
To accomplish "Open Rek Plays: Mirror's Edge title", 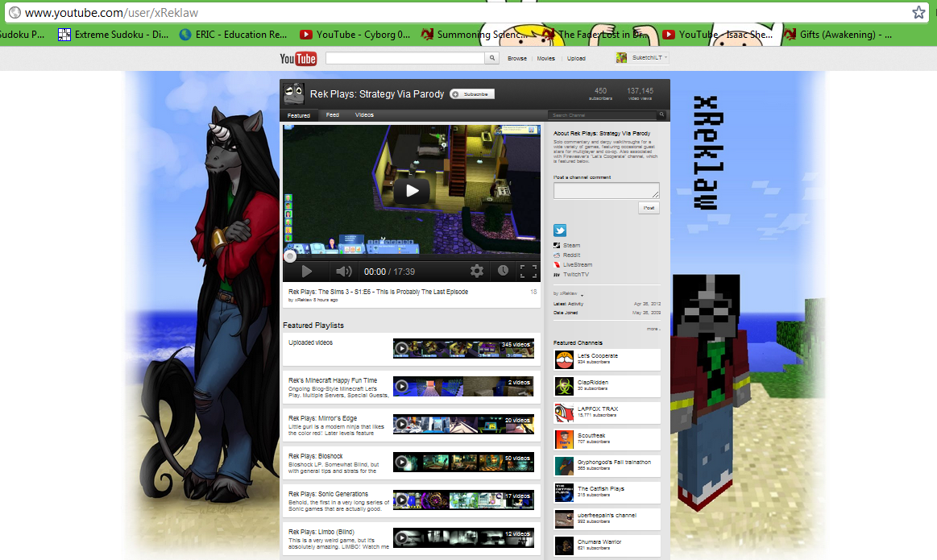I will pos(323,418).
